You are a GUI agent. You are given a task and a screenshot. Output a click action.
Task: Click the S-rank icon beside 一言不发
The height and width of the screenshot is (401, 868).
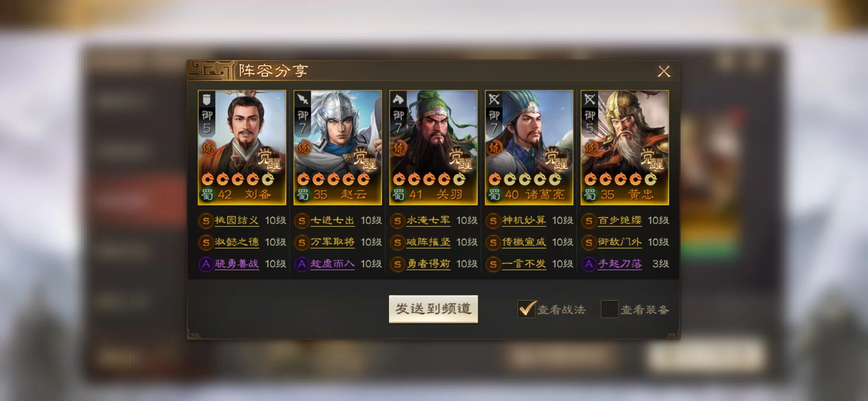coord(493,264)
